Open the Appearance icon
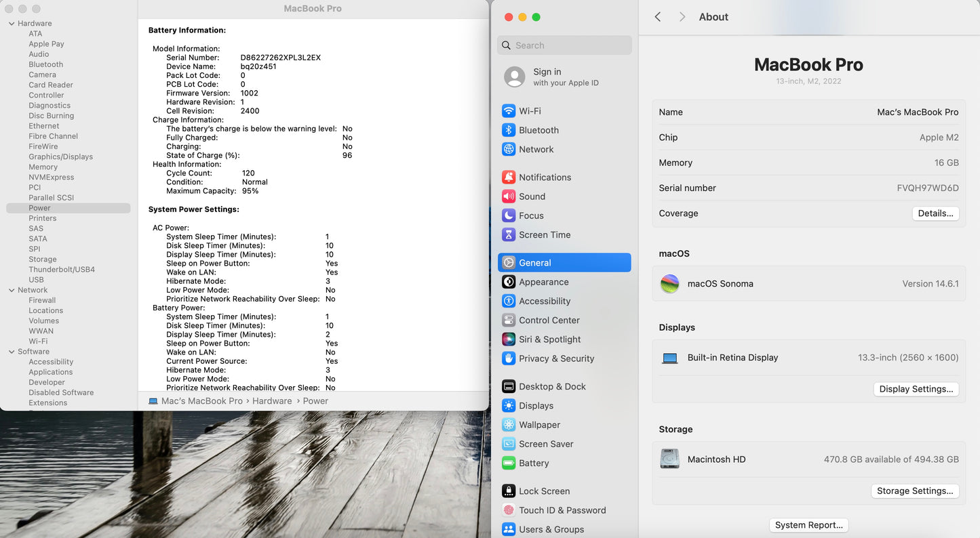The height and width of the screenshot is (538, 980). (509, 282)
